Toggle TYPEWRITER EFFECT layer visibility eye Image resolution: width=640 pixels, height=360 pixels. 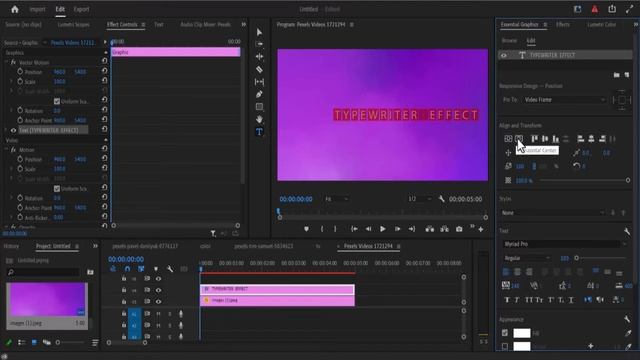point(504,55)
